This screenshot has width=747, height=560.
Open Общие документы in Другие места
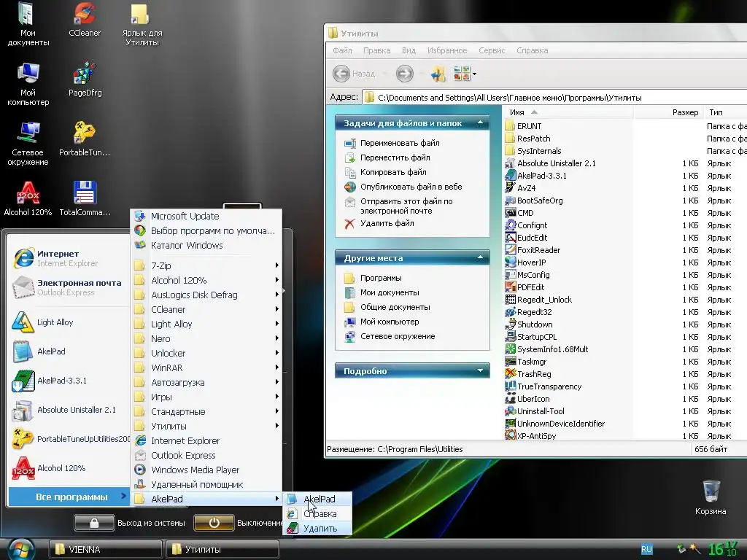pos(395,307)
